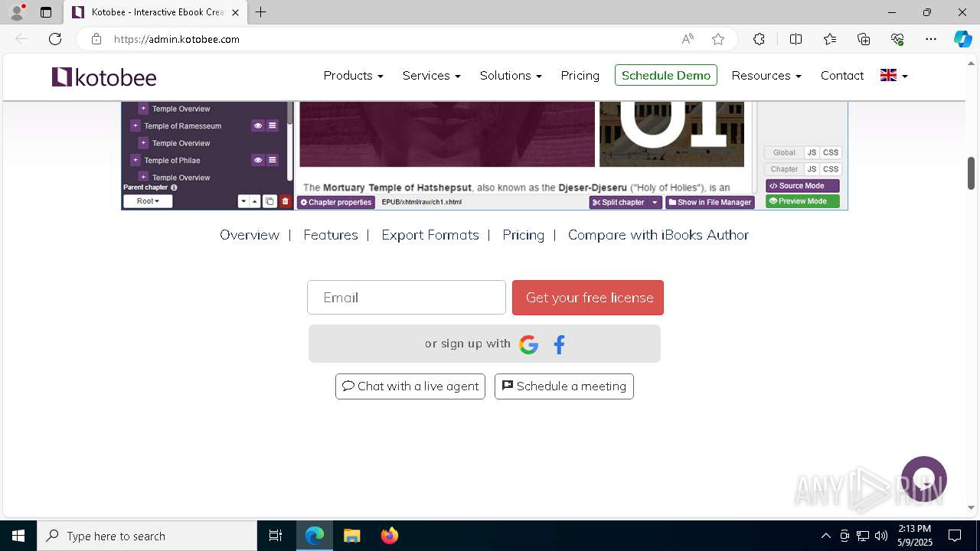This screenshot has height=551, width=980.
Task: Select the Kotobee browser tab
Action: click(154, 12)
